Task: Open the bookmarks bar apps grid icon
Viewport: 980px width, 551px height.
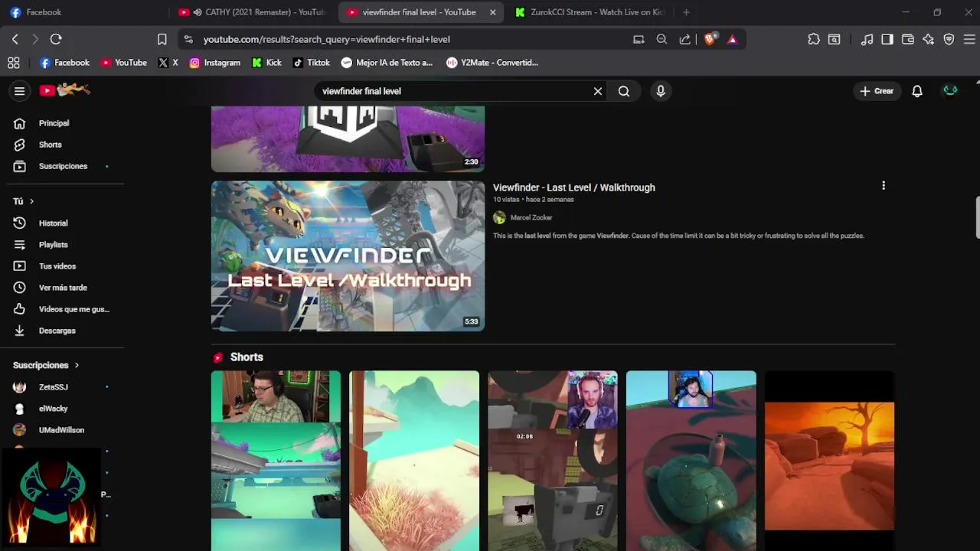Action: click(13, 63)
